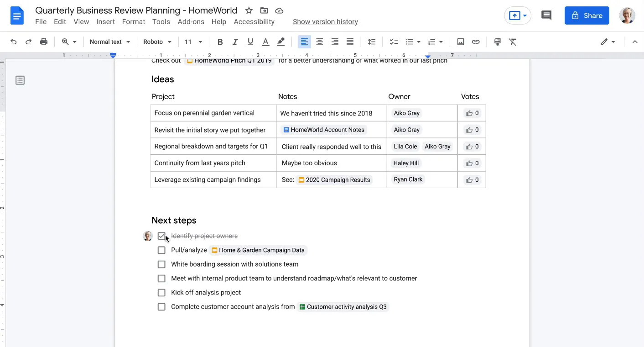Click the Clear formatting icon
The image size is (644, 347).
pos(513,42)
